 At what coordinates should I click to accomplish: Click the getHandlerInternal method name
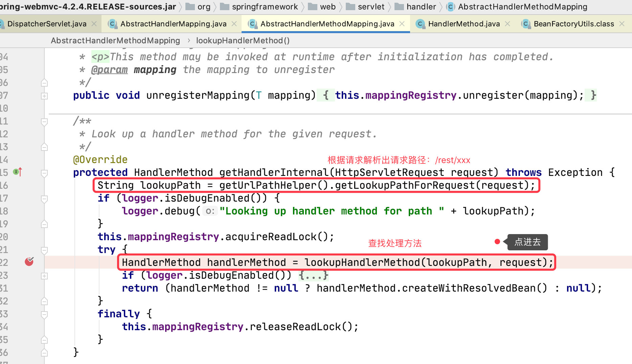point(274,173)
